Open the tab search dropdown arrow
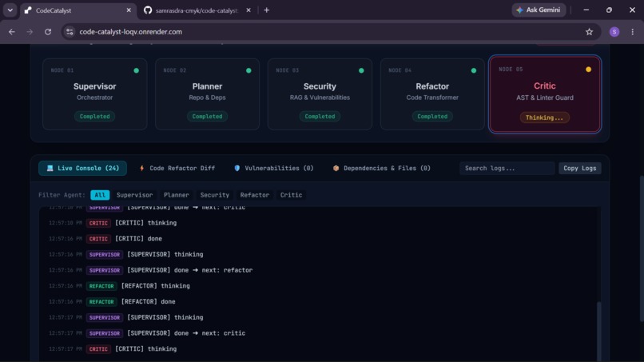The width and height of the screenshot is (644, 362). pyautogui.click(x=10, y=10)
